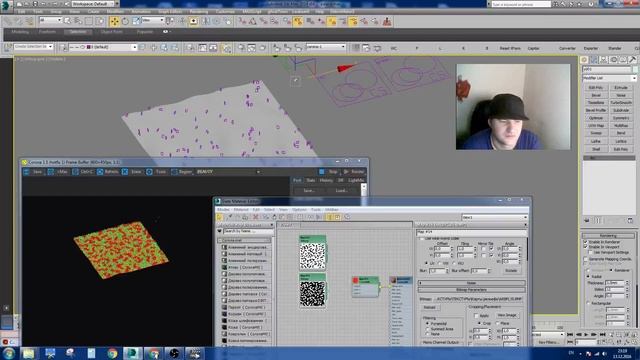The image size is (640, 360).
Task: Click the red delete icon in Material Editor toolbar
Action: coord(256,217)
